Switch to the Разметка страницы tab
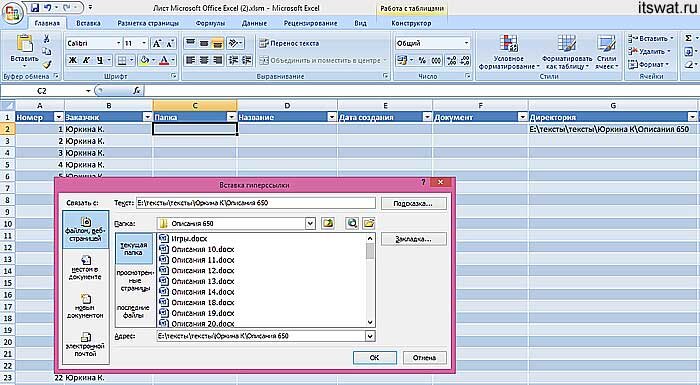This screenshot has width=700, height=385. tap(148, 23)
